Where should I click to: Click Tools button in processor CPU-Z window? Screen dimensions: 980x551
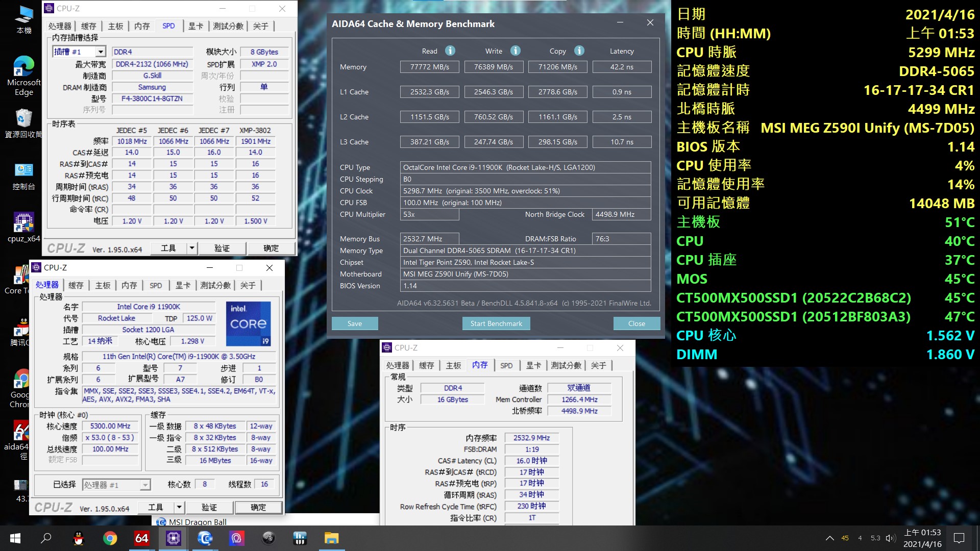tap(156, 508)
